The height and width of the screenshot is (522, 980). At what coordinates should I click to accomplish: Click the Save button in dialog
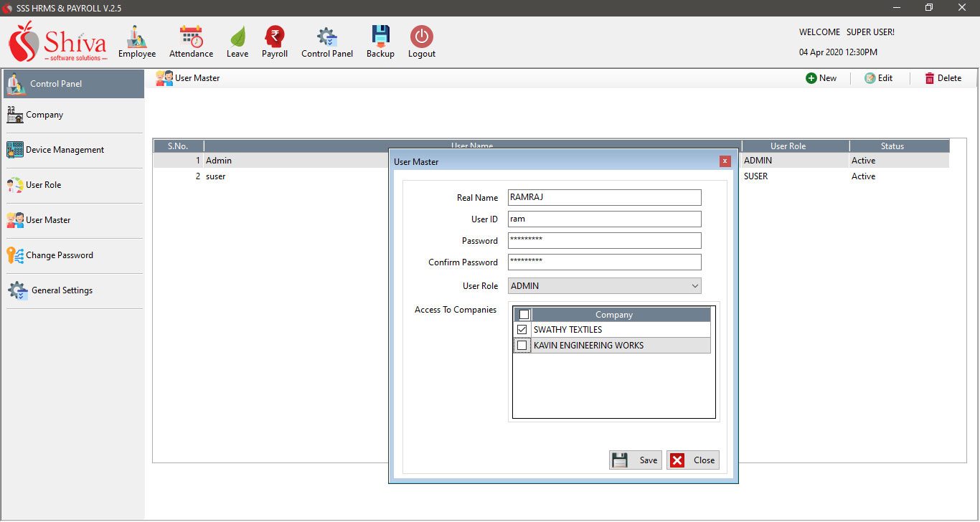(x=636, y=460)
